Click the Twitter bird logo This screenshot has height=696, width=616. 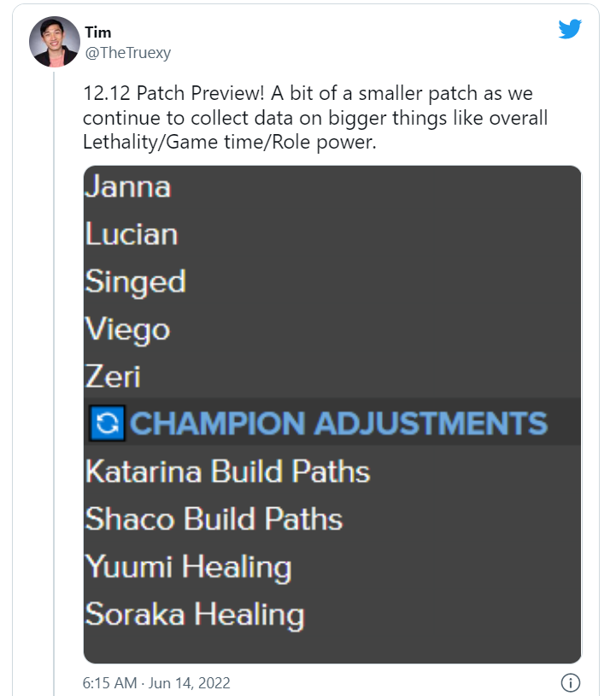tap(570, 29)
